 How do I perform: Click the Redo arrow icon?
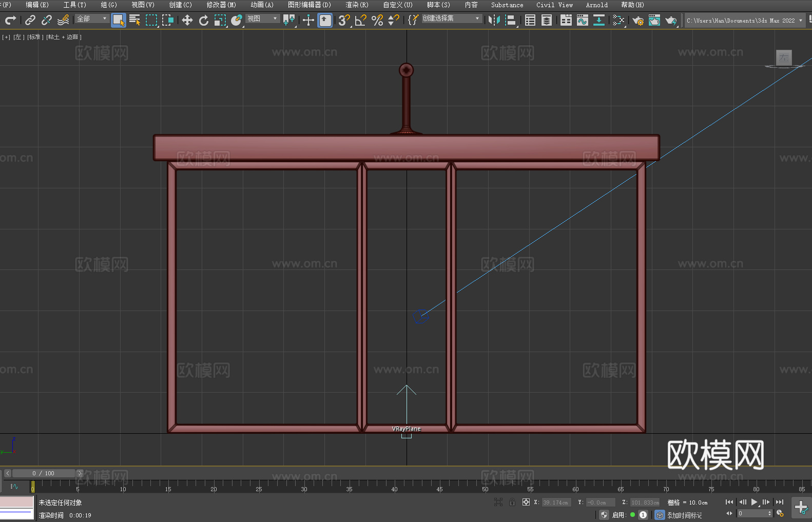click(10, 20)
